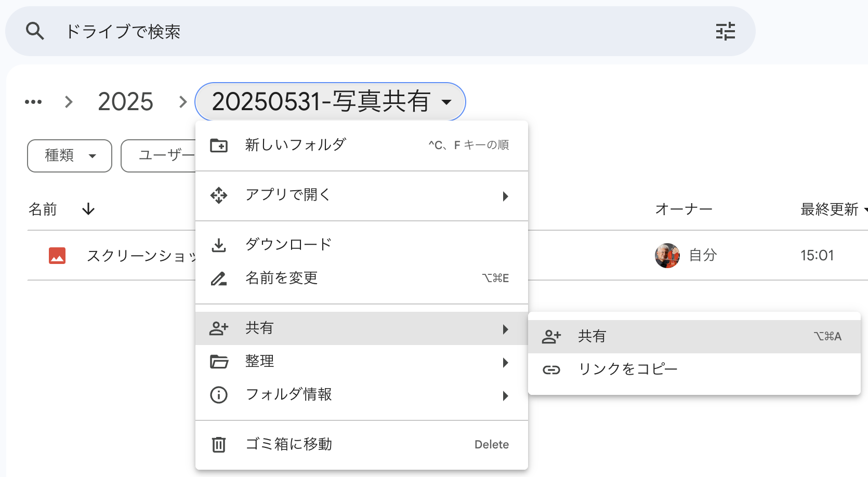Select ゴミ箱に移動 to trash the folder
The height and width of the screenshot is (477, 868).
tap(288, 444)
